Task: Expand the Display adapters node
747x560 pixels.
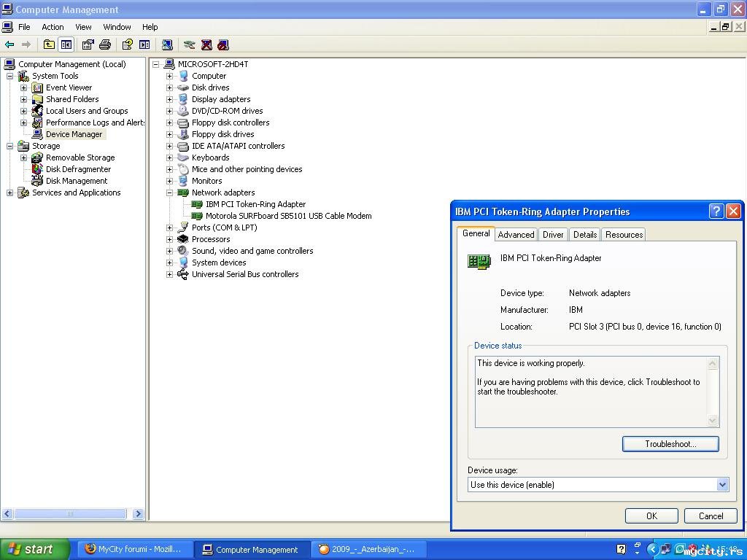Action: (169, 99)
